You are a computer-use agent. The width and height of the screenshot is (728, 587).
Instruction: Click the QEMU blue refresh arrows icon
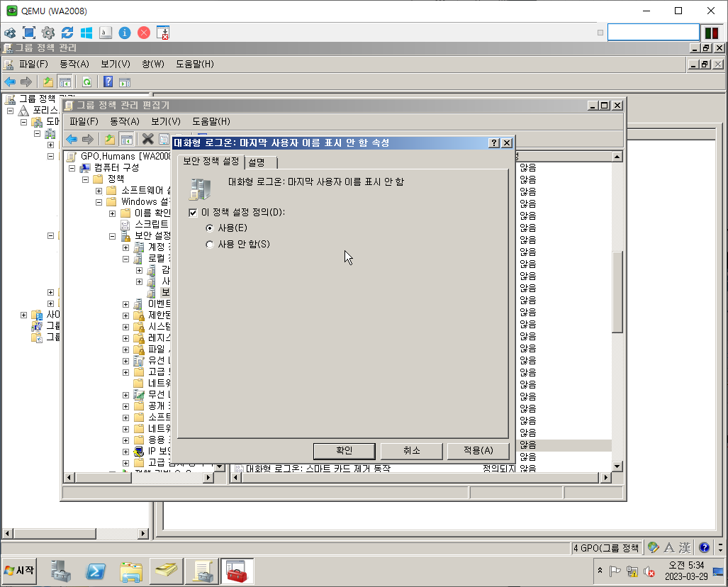pyautogui.click(x=67, y=33)
